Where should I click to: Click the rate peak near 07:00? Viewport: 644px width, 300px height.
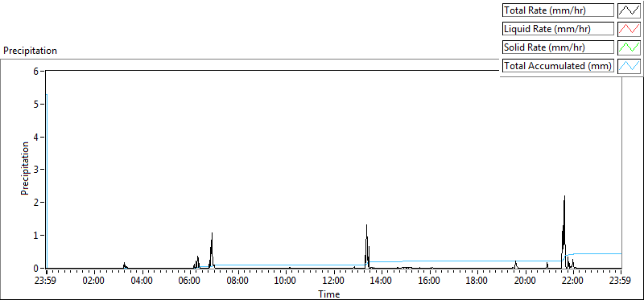pos(212,233)
